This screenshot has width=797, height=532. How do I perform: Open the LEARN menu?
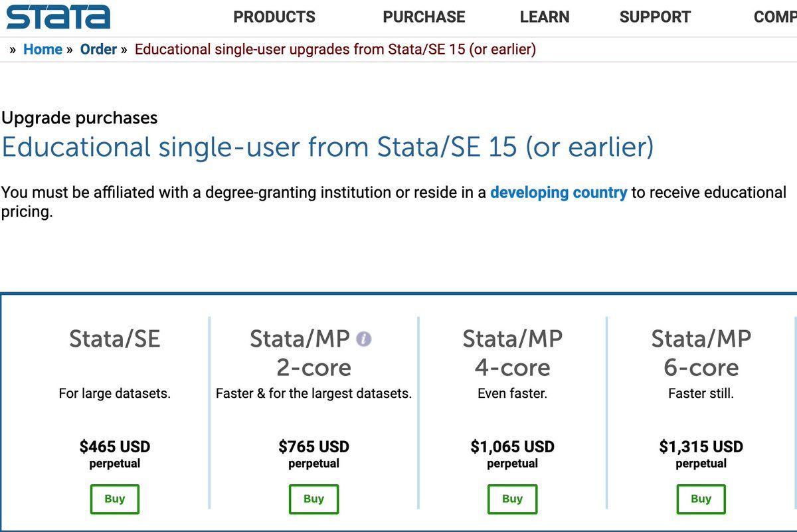(545, 17)
